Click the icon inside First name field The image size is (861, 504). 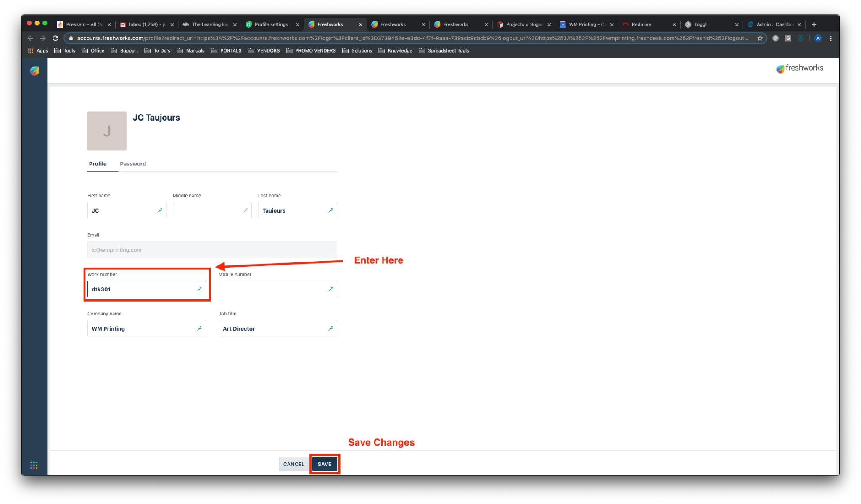[161, 210]
